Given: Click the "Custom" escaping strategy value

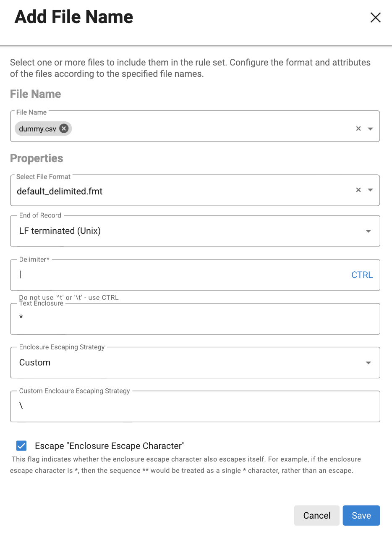Looking at the screenshot, I should point(35,363).
